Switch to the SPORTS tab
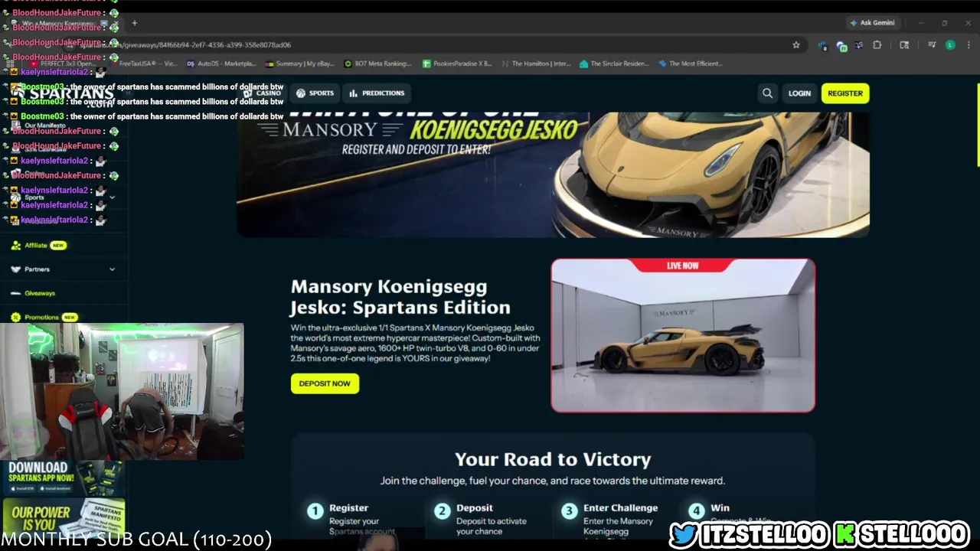This screenshot has width=980, height=551. [315, 93]
